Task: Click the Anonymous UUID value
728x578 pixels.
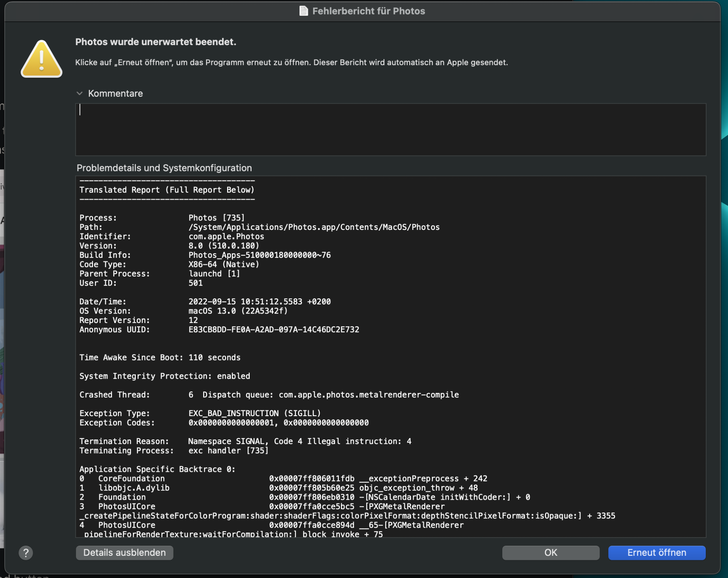Action: pos(273,330)
